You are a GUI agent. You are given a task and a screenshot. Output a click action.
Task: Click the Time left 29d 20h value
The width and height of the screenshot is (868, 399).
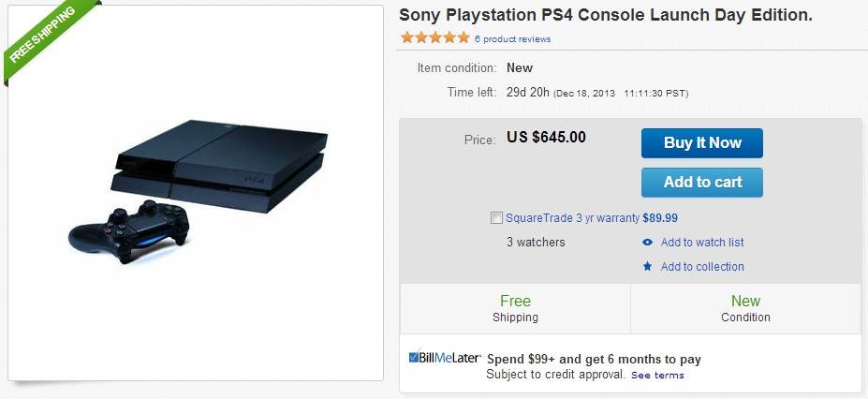tap(527, 93)
